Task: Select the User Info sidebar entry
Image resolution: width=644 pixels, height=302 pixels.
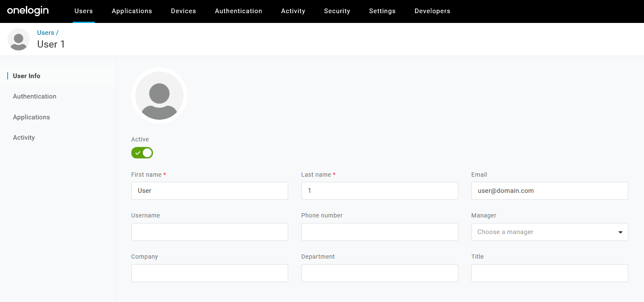Action: pos(26,76)
